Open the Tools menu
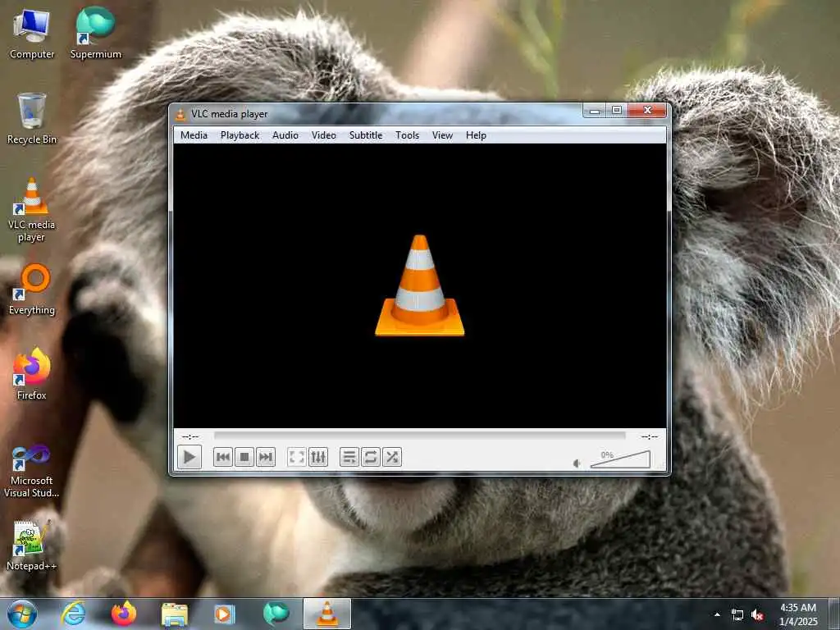840x630 pixels. pyautogui.click(x=407, y=135)
